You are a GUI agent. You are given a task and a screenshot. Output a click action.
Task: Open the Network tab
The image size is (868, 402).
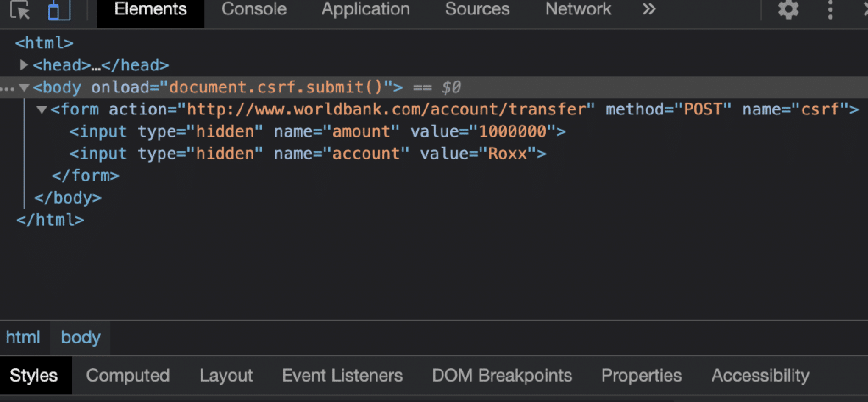click(x=578, y=9)
